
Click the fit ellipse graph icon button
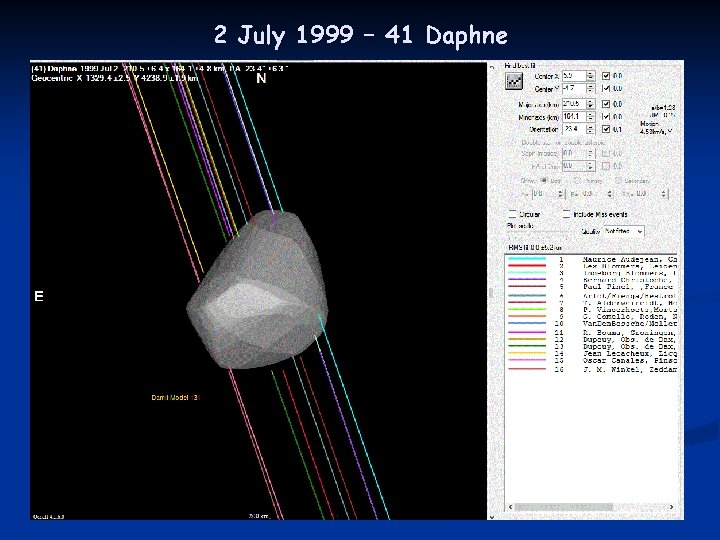[514, 81]
